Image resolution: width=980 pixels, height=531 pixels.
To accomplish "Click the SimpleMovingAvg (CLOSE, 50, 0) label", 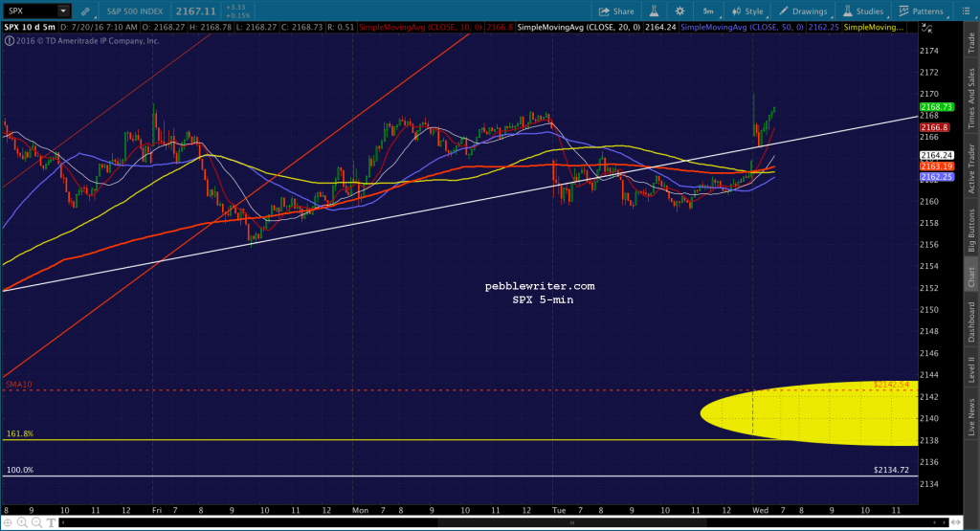I will [742, 28].
